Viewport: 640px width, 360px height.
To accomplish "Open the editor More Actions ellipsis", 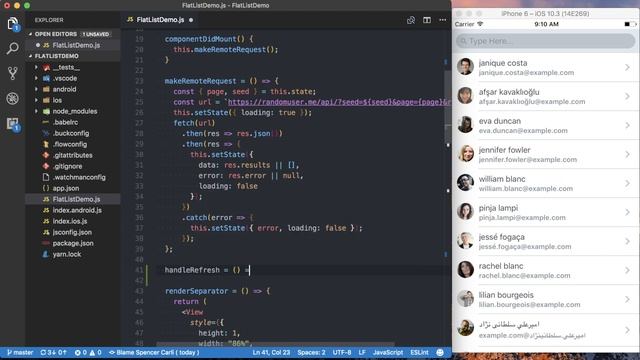I will tap(442, 20).
